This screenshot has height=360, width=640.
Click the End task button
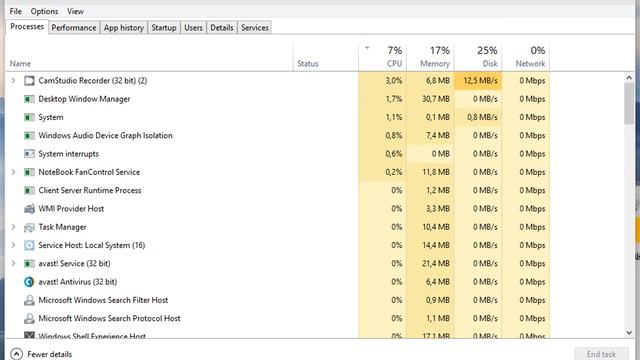[x=601, y=354]
